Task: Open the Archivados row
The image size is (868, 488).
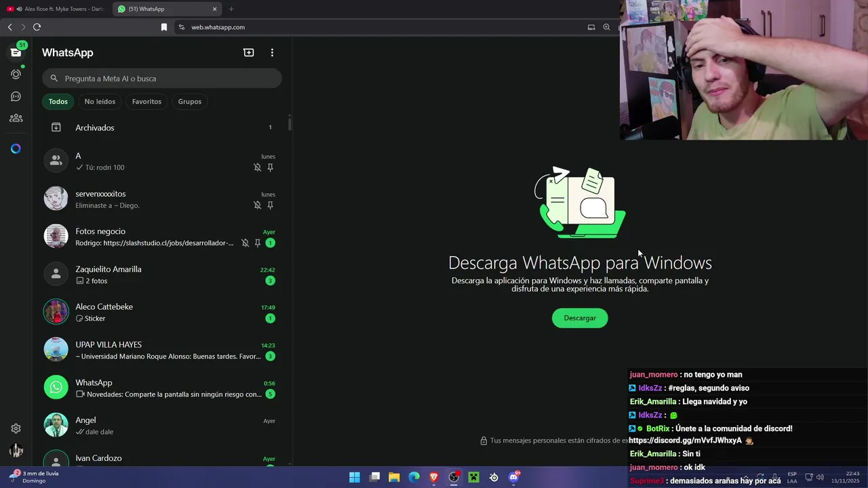Action: (161, 127)
